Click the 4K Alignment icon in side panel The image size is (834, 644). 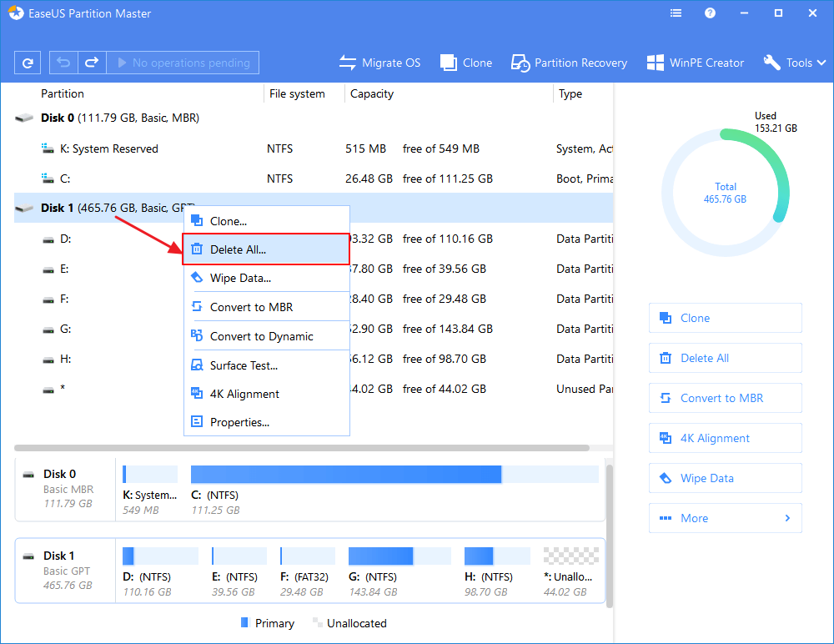pyautogui.click(x=666, y=437)
